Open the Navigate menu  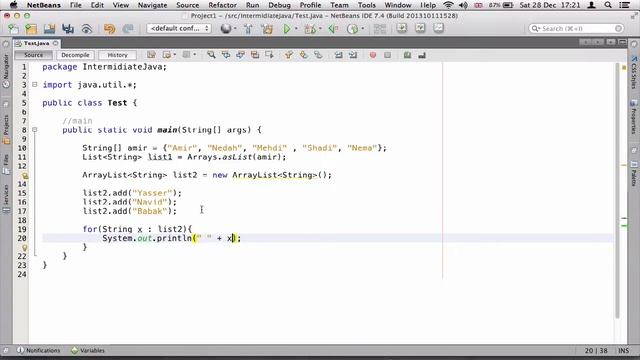[x=152, y=5]
